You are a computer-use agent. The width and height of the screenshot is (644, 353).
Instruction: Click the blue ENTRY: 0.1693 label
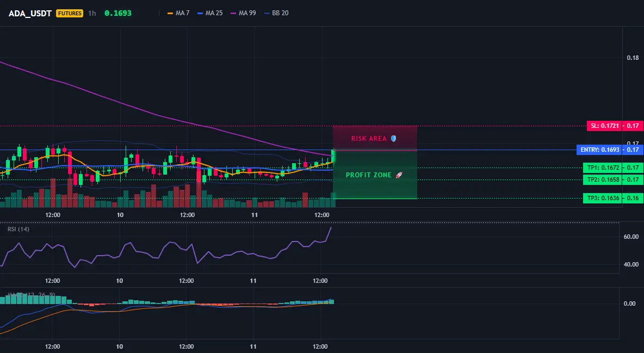599,150
